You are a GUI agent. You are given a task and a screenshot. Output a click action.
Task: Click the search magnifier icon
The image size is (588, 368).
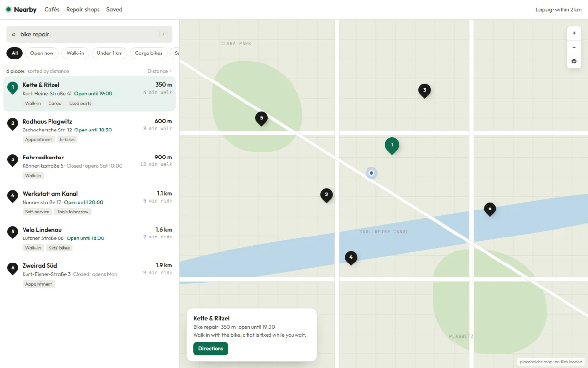pyautogui.click(x=14, y=34)
